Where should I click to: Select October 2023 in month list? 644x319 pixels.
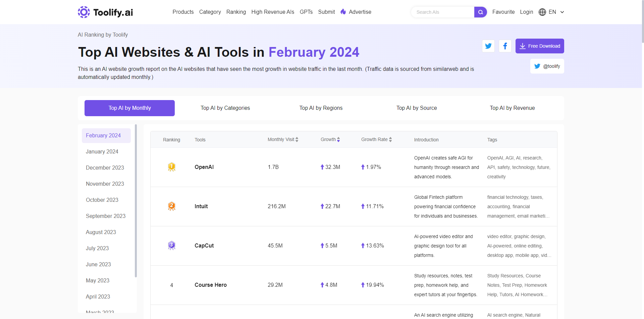[x=106, y=200]
